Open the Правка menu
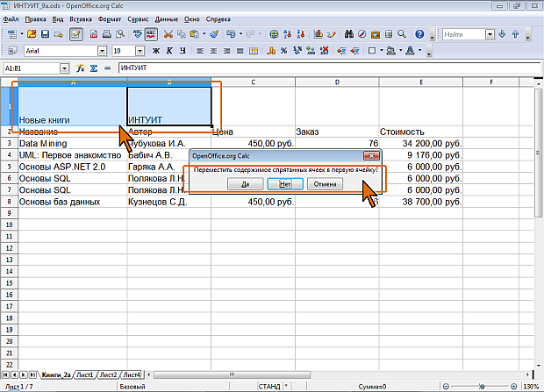544x392 pixels. pos(35,19)
